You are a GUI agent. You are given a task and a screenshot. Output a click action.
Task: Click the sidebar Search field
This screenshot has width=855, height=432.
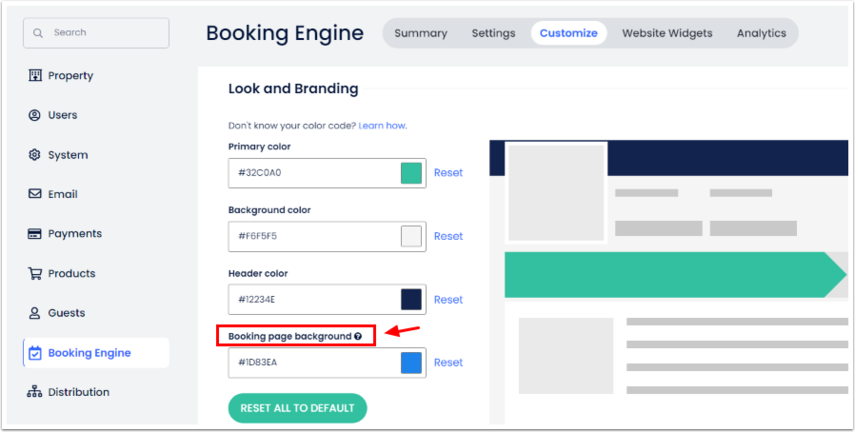(x=96, y=33)
